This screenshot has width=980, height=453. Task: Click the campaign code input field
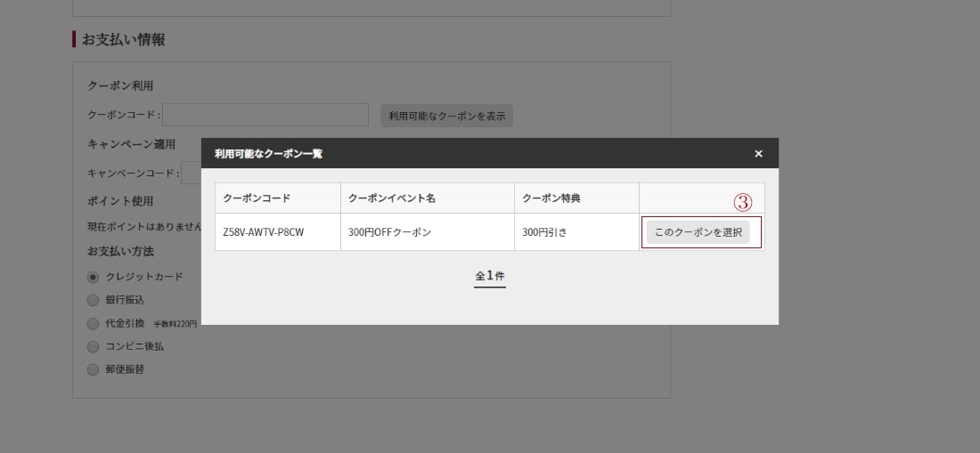click(x=192, y=173)
